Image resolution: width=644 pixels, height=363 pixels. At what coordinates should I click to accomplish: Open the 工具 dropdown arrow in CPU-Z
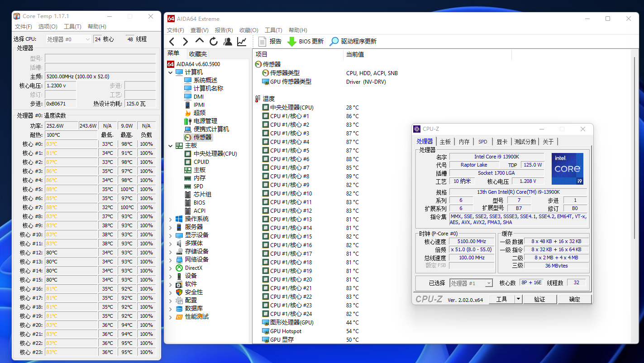(x=519, y=299)
